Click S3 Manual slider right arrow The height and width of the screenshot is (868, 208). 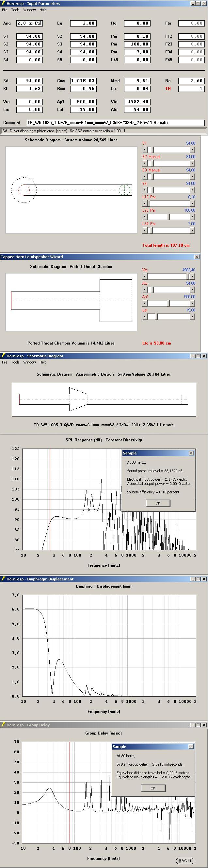192,177
